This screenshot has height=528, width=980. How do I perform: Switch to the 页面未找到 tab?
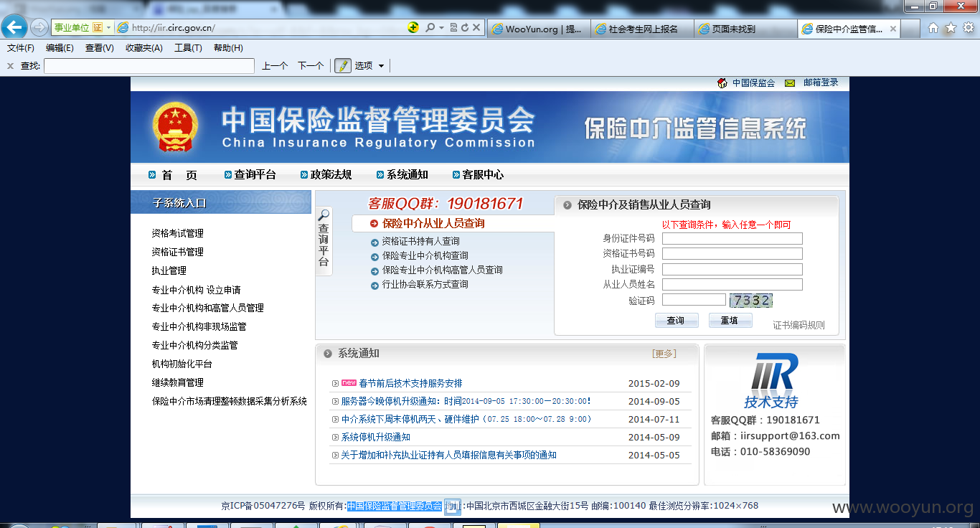click(746, 29)
